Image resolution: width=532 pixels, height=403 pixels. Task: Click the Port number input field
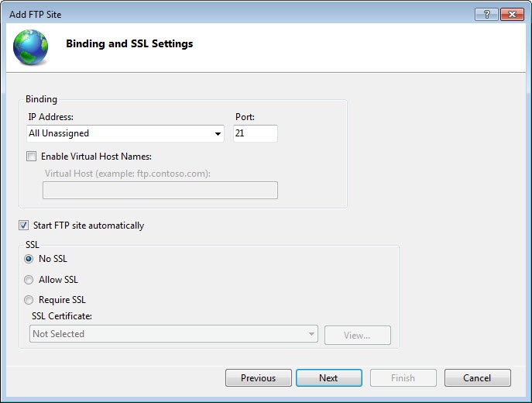(255, 134)
